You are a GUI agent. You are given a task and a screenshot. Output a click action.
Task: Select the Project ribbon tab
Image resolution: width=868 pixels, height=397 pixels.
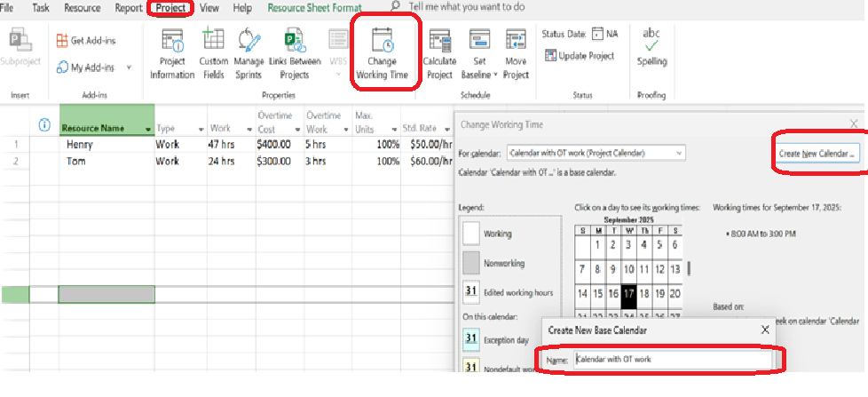pyautogui.click(x=170, y=8)
